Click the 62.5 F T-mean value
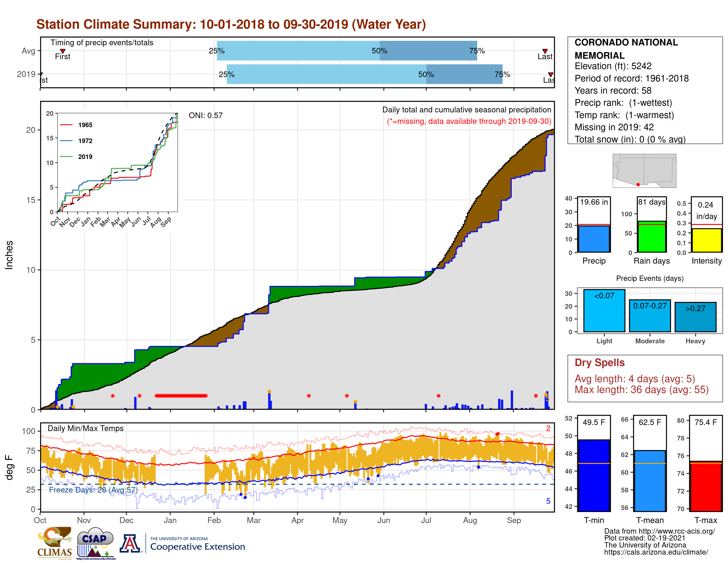 click(x=650, y=422)
